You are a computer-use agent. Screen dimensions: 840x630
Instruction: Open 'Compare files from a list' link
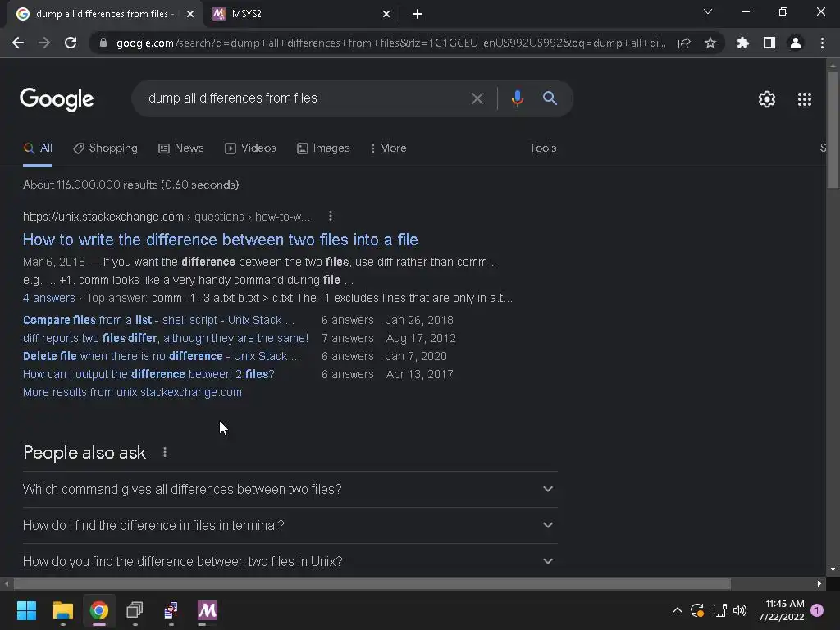[x=158, y=320]
